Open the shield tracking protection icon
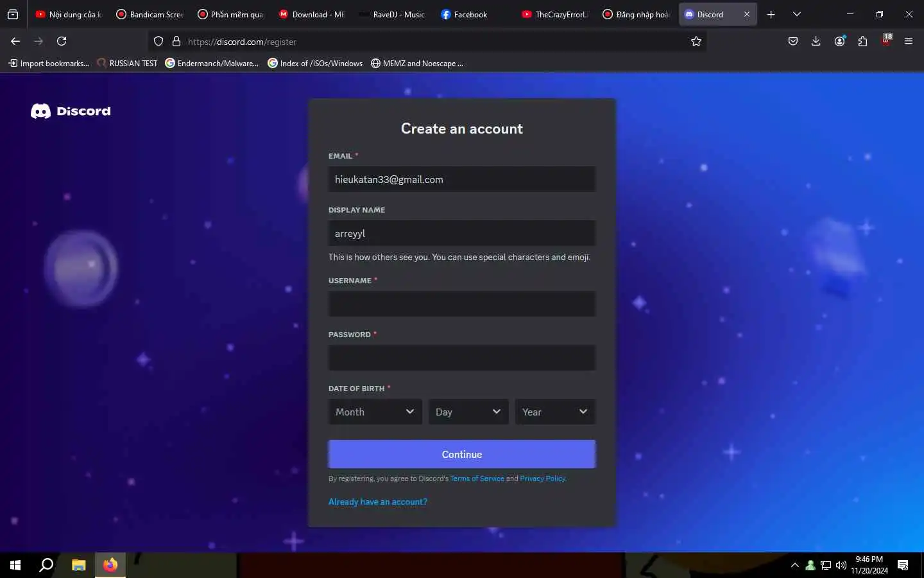The width and height of the screenshot is (924, 578). [x=158, y=41]
